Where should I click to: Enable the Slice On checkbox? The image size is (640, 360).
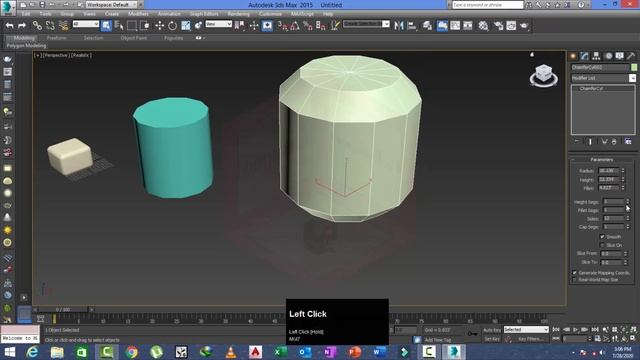[602, 245]
